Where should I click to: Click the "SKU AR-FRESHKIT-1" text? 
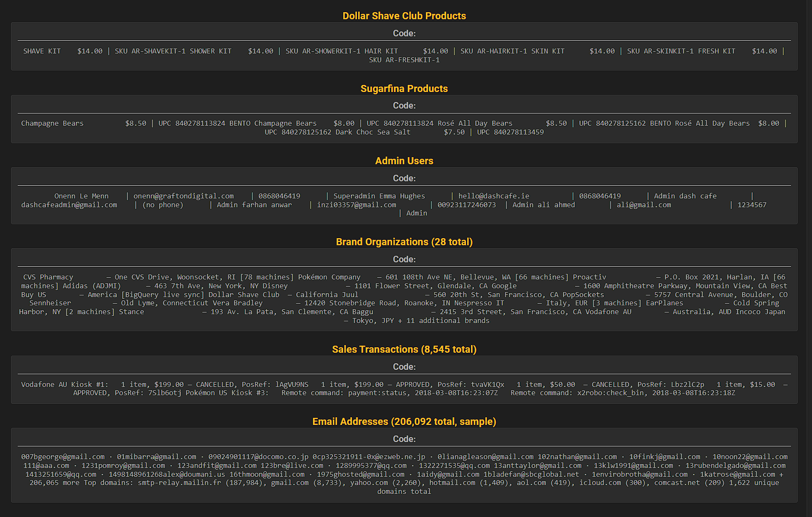[404, 60]
